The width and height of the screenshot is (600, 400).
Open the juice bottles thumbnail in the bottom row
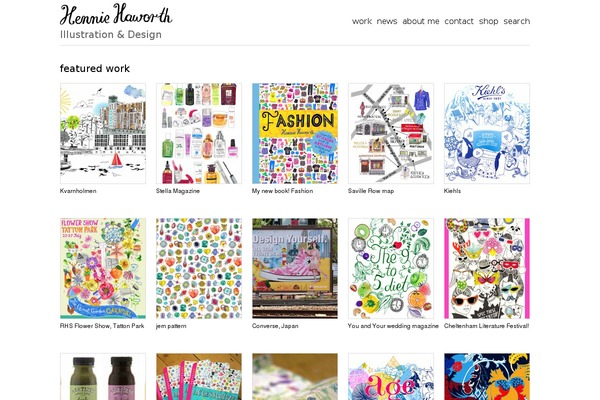pos(103,377)
